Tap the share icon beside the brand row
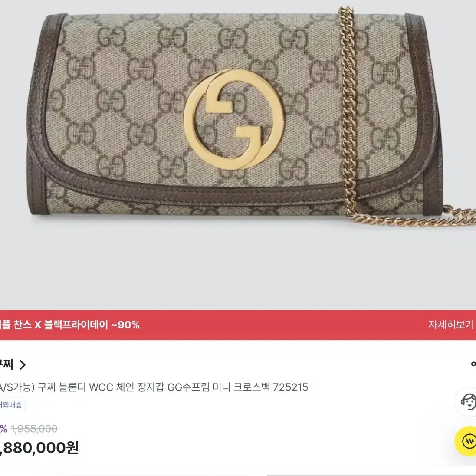Screen dimensions: 476x476 coord(473,364)
